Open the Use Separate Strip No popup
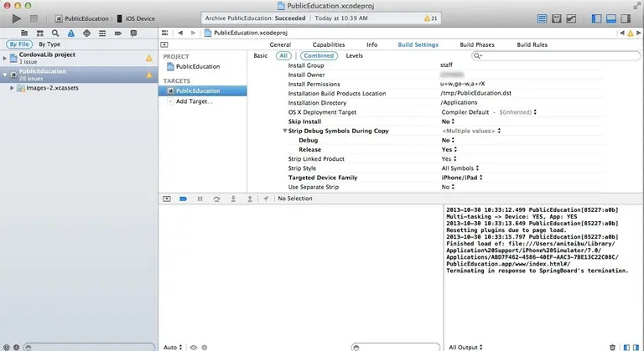644x351 pixels. click(448, 187)
